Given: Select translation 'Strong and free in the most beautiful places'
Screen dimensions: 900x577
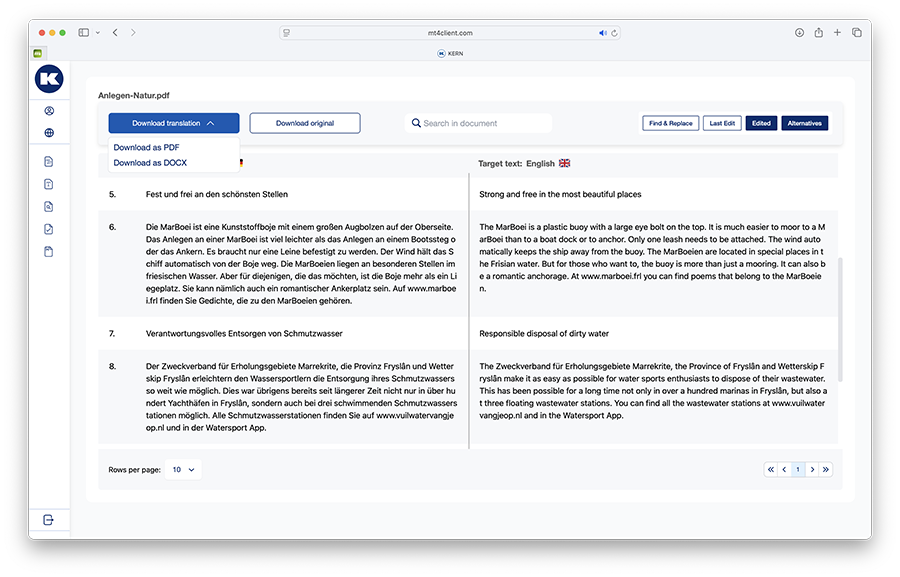Looking at the screenshot, I should point(560,194).
